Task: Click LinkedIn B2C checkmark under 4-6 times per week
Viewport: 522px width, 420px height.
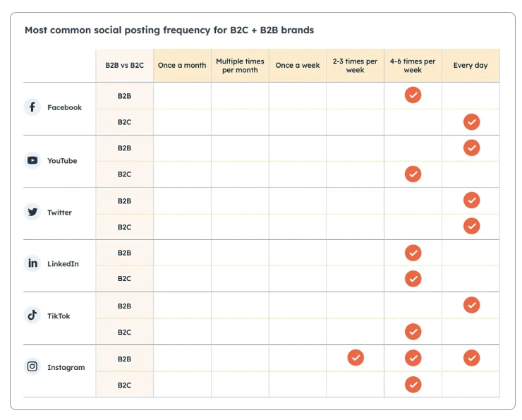Action: [413, 278]
